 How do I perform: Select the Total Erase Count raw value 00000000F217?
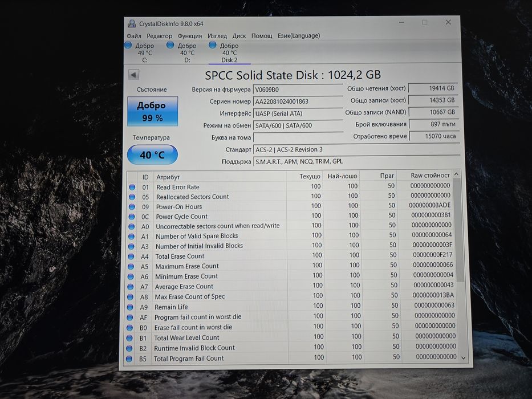coord(433,255)
